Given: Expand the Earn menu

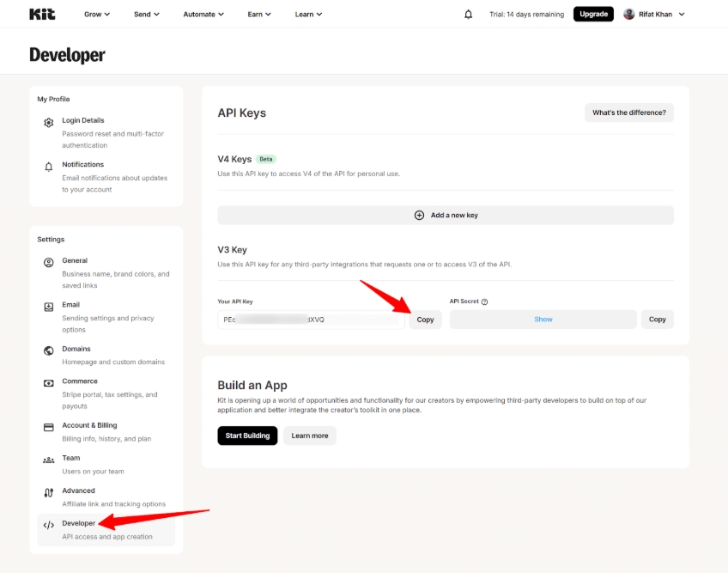Looking at the screenshot, I should tap(259, 15).
